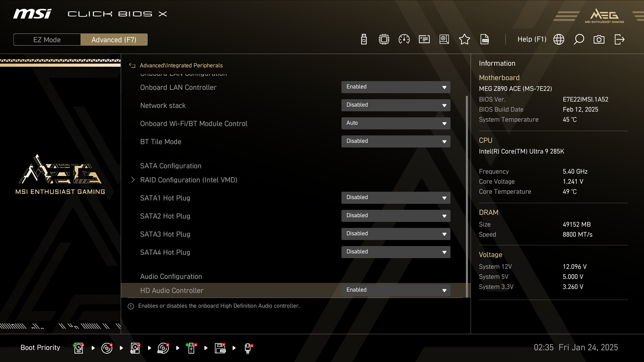Open SATA4 Hot Plug dropdown
644x362 pixels.
coord(396,252)
